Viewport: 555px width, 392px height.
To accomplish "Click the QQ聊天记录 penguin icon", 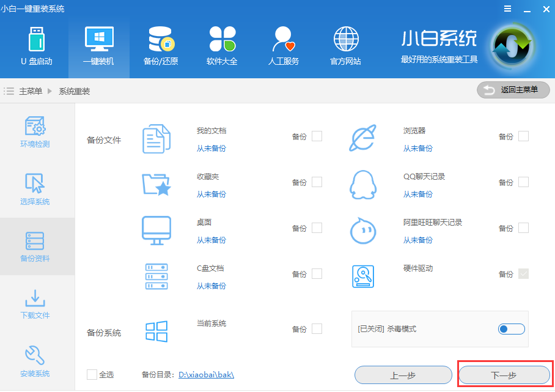I will click(x=363, y=184).
